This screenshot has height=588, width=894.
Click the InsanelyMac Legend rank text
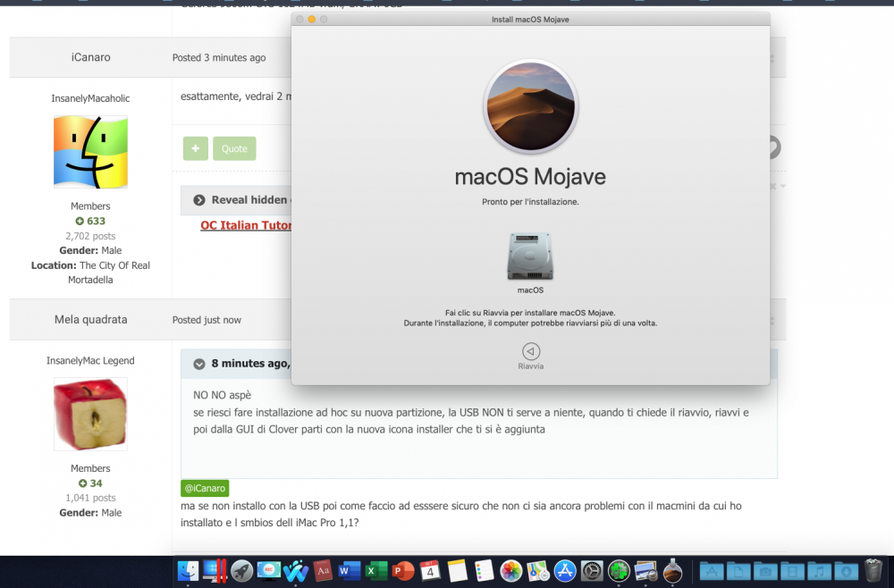coord(90,360)
